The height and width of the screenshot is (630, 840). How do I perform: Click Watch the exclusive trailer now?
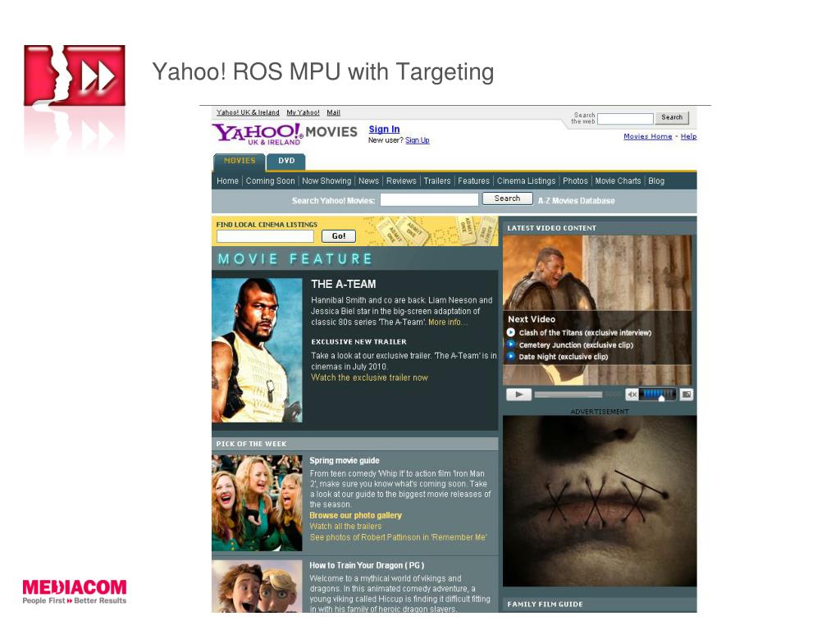click(x=370, y=377)
